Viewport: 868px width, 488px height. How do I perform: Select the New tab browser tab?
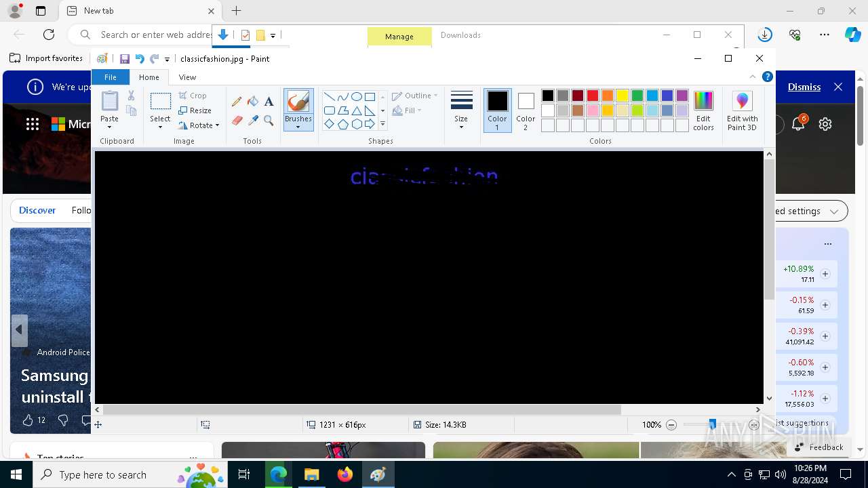tap(140, 11)
